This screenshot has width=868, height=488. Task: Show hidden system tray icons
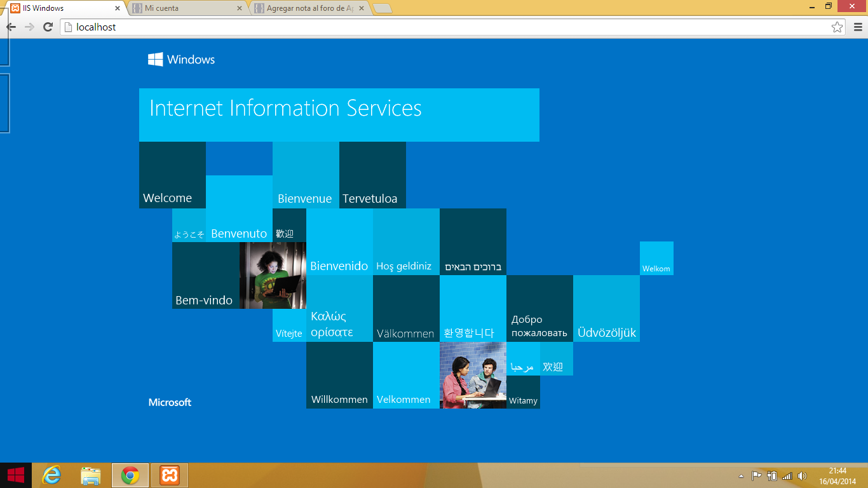741,476
